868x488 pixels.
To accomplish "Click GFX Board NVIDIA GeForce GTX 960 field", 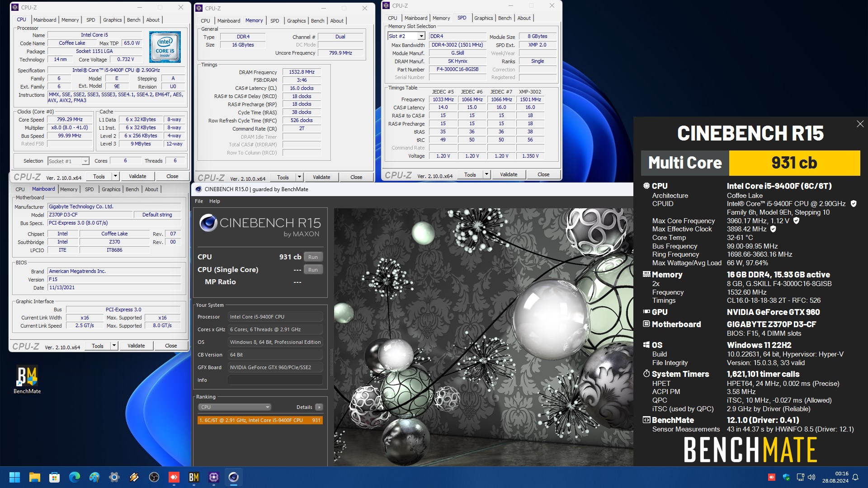I will pyautogui.click(x=275, y=367).
